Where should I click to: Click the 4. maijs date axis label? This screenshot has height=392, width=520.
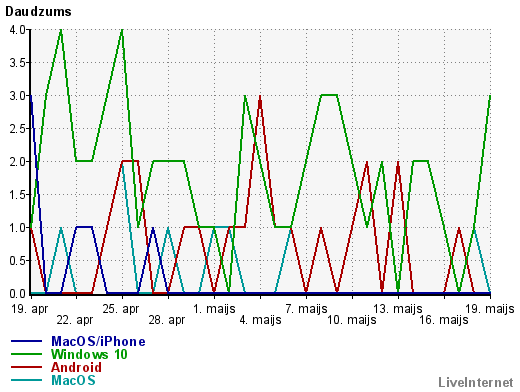coord(260,320)
